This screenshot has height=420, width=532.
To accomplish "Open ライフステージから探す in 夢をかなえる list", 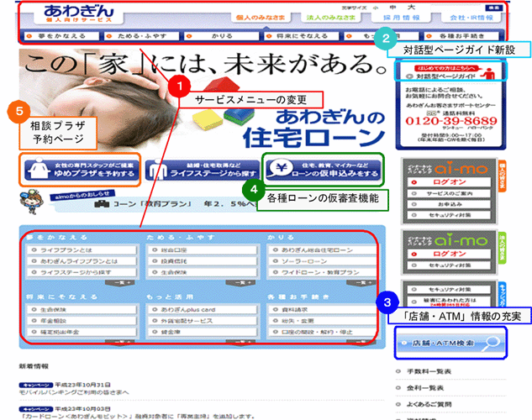I will (82, 272).
